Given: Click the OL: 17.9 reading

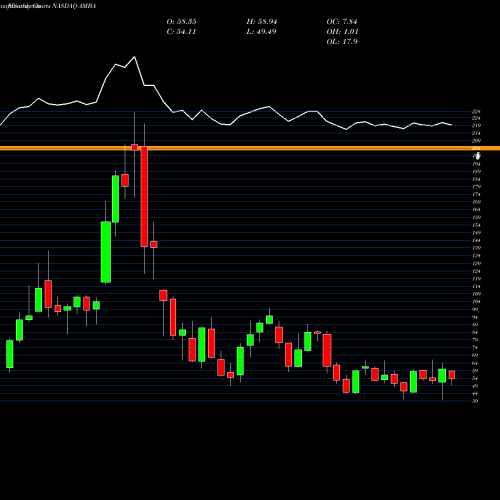Looking at the screenshot, I should pos(342,42).
